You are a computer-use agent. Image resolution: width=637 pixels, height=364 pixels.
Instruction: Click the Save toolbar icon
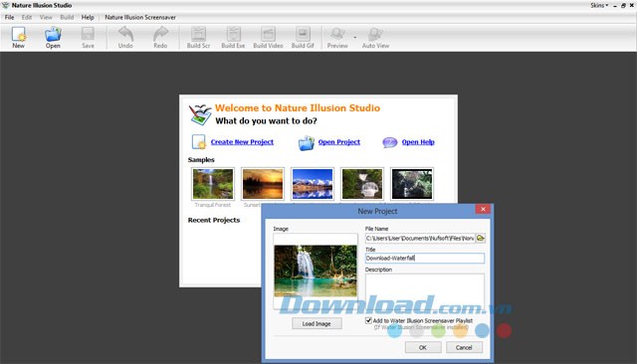[x=88, y=34]
